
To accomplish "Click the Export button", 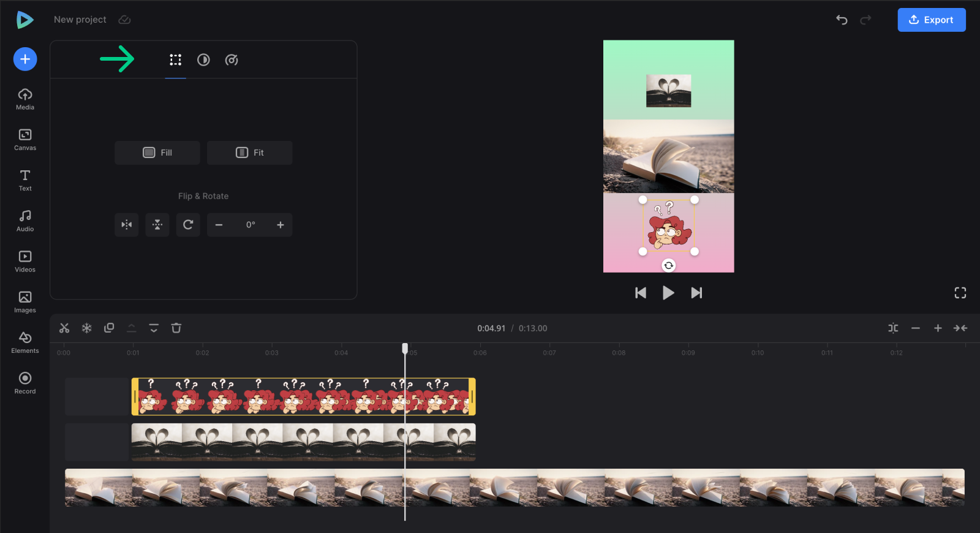I will 932,20.
